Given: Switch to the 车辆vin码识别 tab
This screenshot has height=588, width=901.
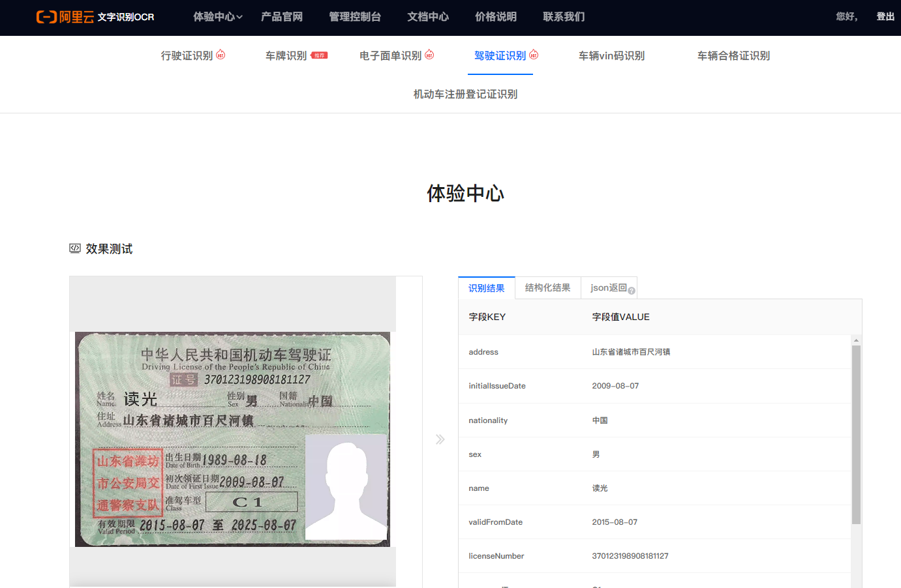Looking at the screenshot, I should pos(611,56).
